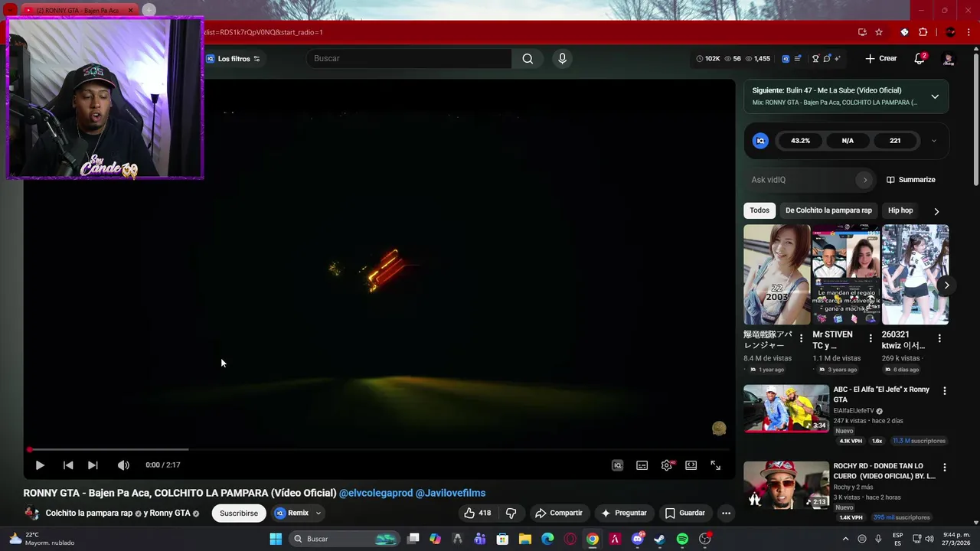This screenshot has height=551, width=980.
Task: Open the Preguntar AI button
Action: [625, 513]
